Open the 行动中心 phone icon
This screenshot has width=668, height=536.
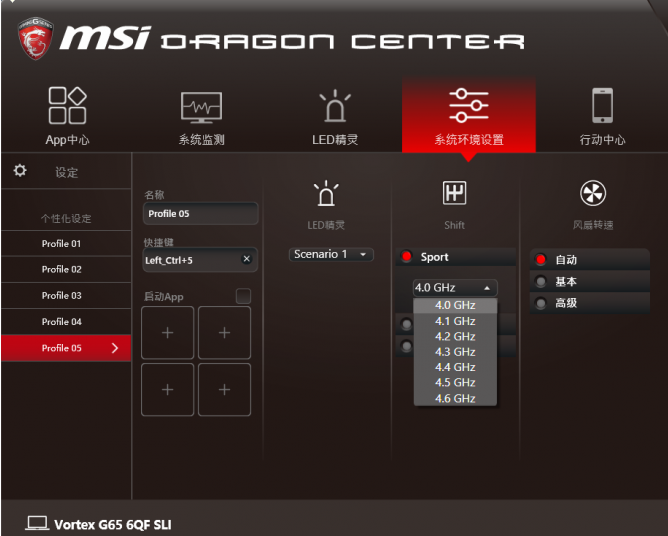[x=602, y=105]
